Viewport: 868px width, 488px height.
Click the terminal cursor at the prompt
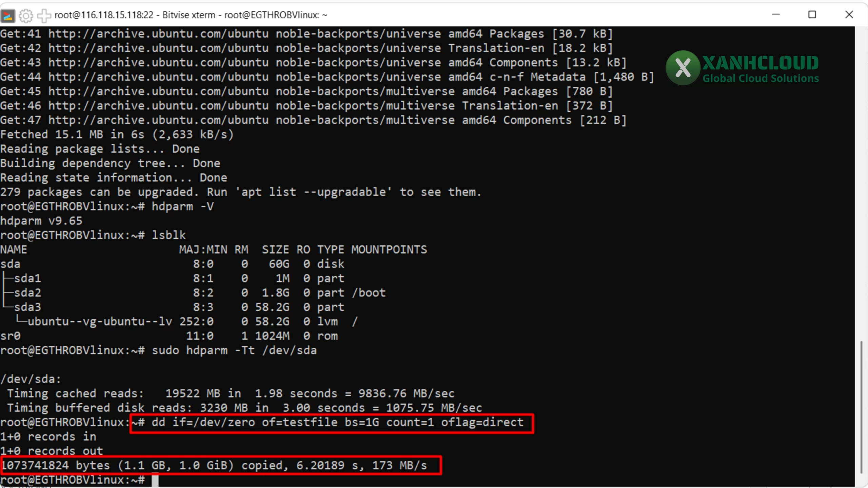tap(155, 480)
